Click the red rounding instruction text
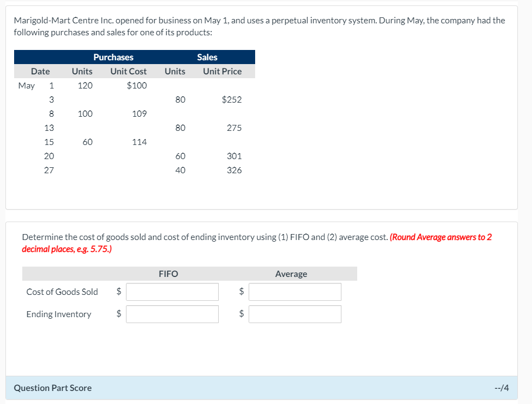 pos(257,243)
